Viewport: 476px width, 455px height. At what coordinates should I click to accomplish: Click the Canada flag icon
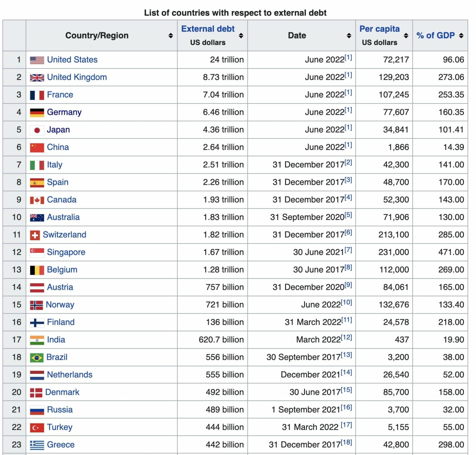click(37, 200)
